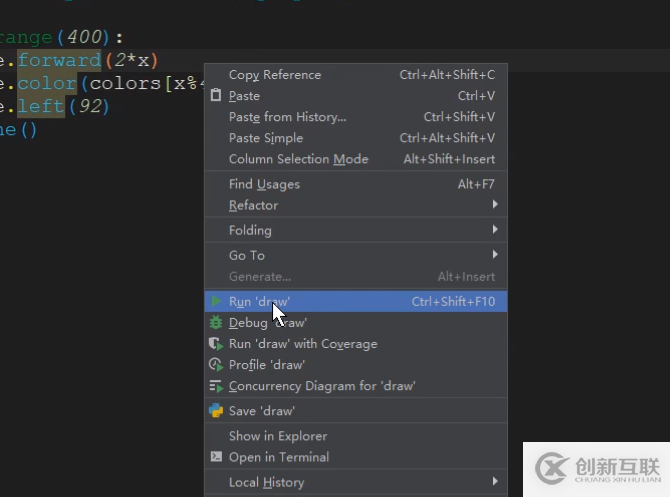Click the Open in Terminal icon

(x=216, y=457)
